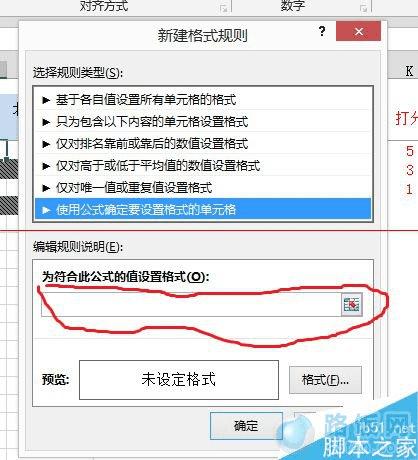Click the range selector icon in formula field

click(x=352, y=304)
